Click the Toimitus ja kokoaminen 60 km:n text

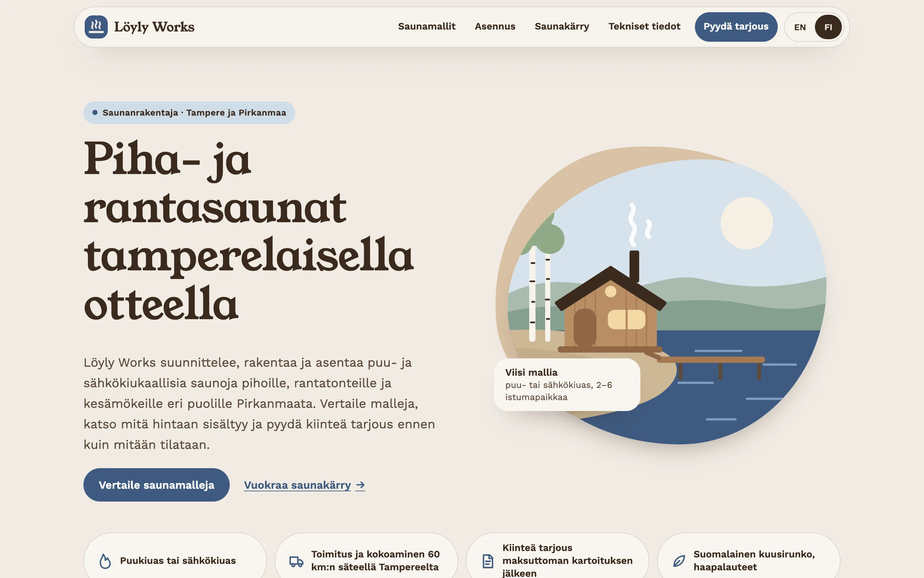pos(375,560)
